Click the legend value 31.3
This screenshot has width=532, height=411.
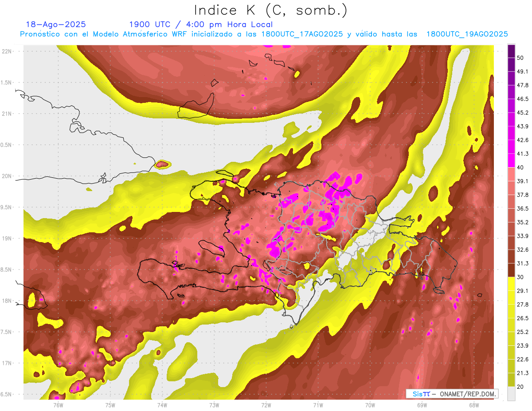pyautogui.click(x=522, y=263)
